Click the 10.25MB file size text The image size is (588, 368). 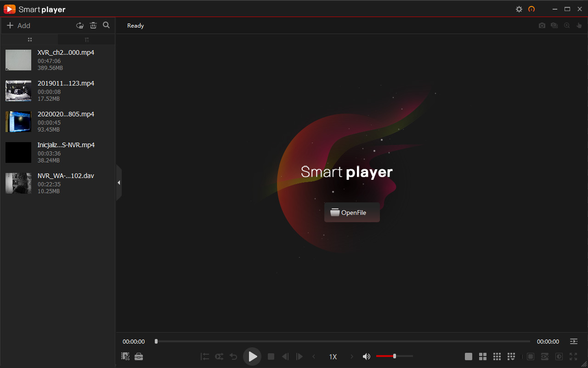[49, 191]
